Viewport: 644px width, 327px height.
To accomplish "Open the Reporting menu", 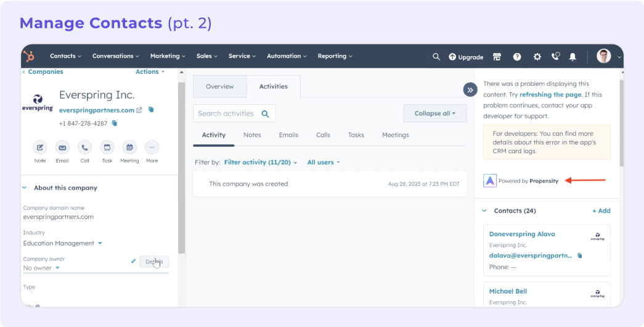I will [x=335, y=56].
